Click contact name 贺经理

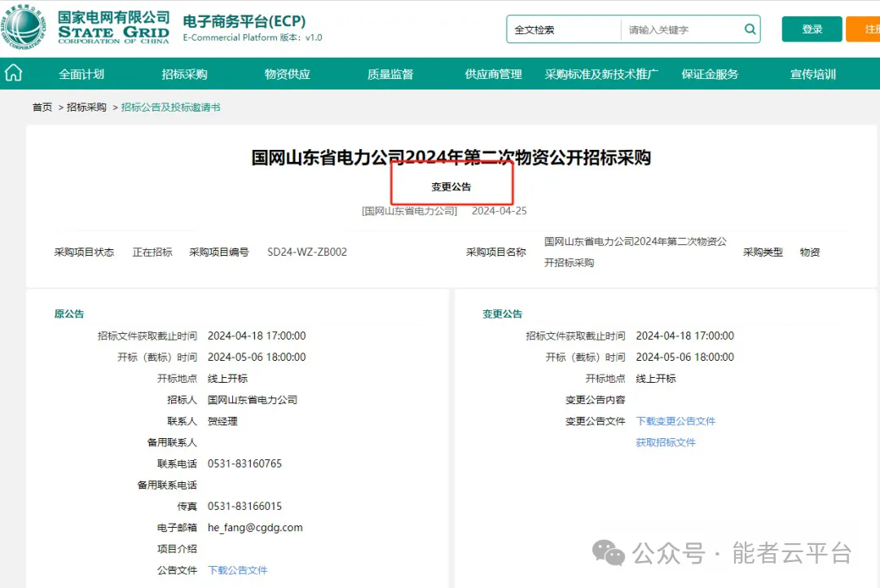(x=222, y=421)
